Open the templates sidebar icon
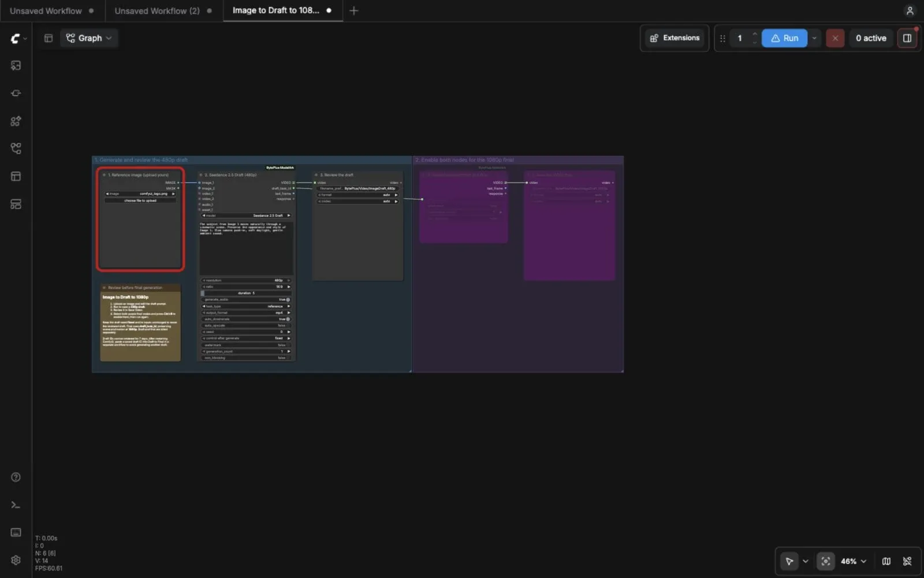The width and height of the screenshot is (924, 578). coord(16,176)
